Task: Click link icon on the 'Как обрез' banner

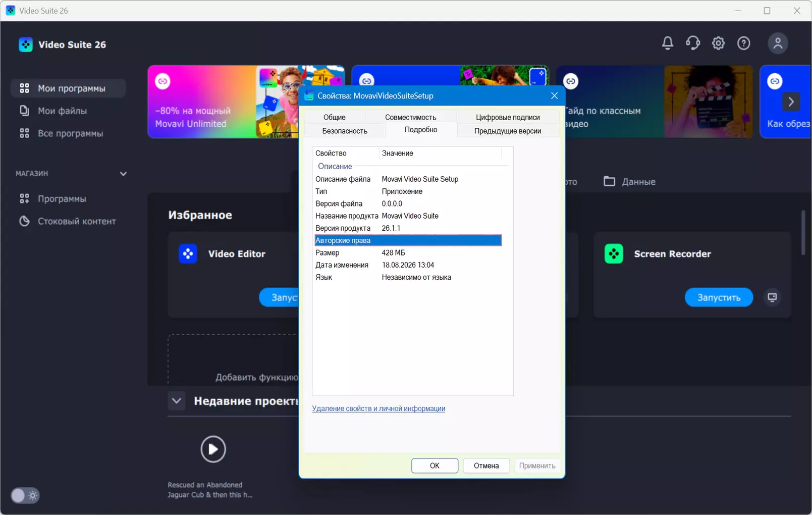Action: (x=775, y=81)
